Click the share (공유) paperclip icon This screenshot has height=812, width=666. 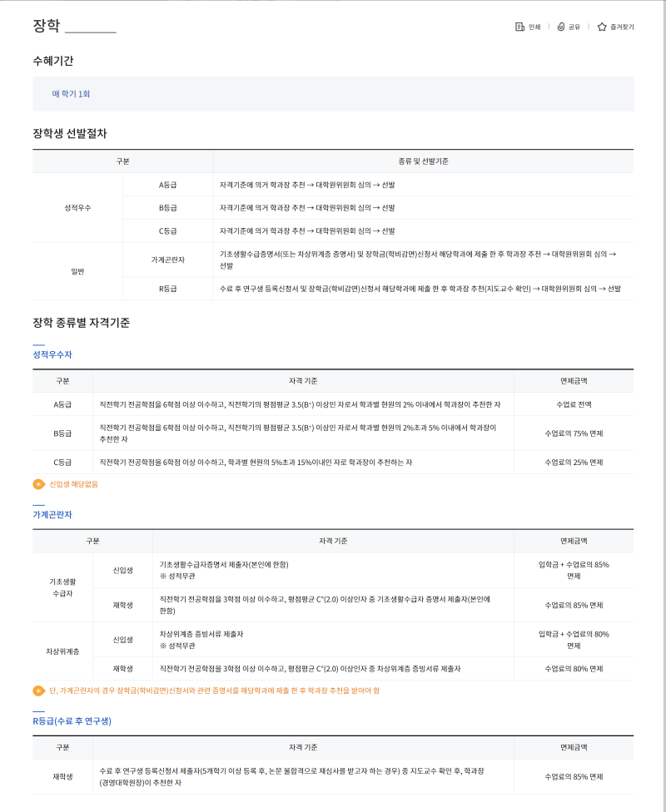561,27
